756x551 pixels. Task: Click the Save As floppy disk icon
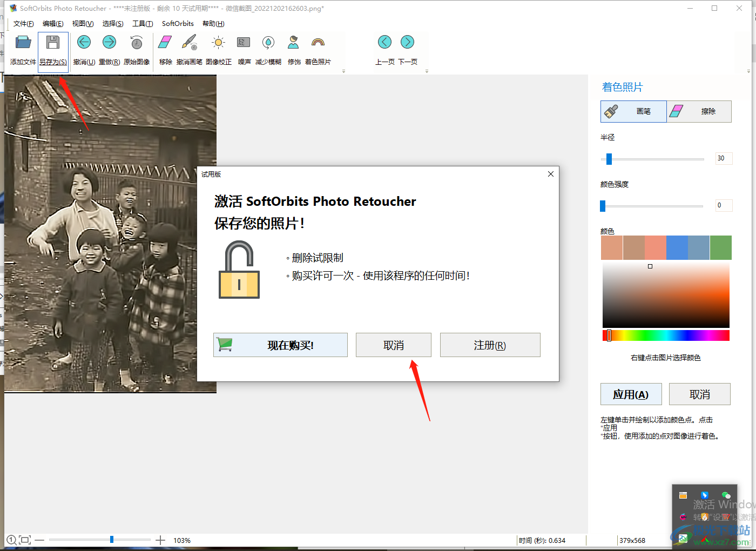[53, 43]
